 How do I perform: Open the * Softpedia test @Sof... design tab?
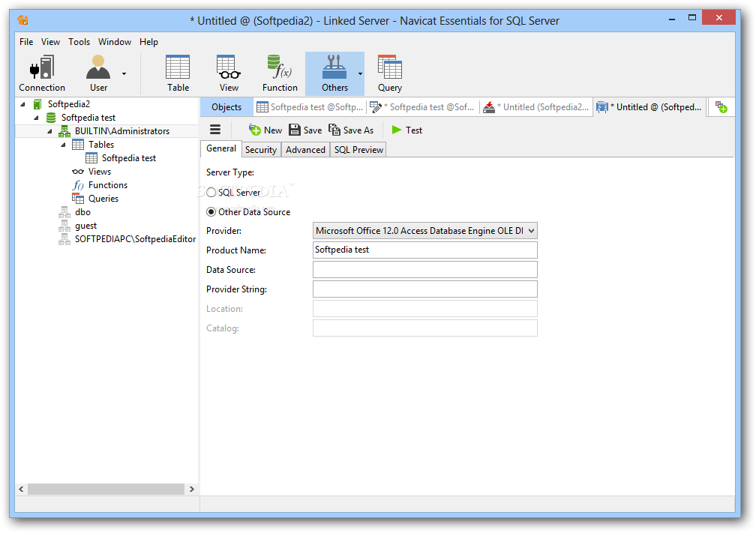point(422,107)
